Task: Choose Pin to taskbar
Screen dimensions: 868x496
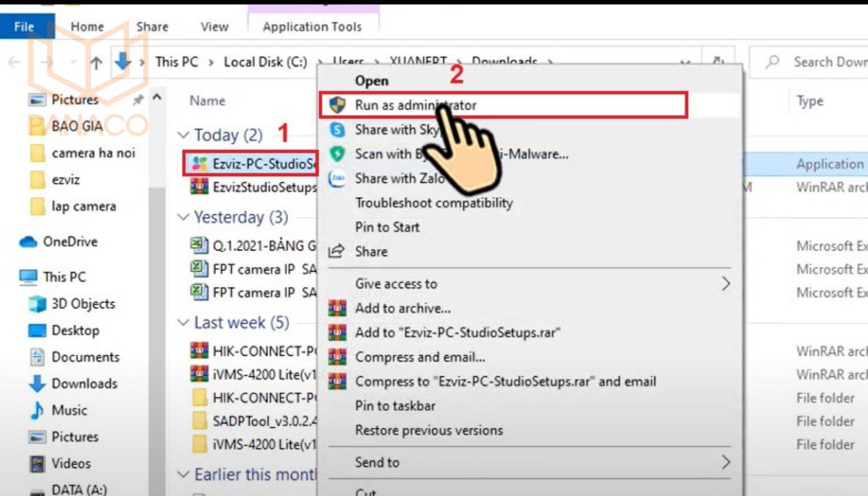Action: (396, 405)
